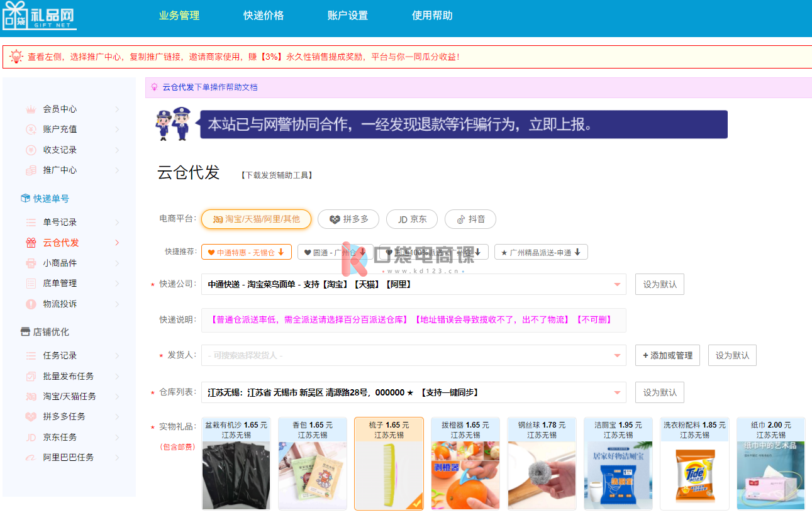Open the 发货人 searchable dropdown
Image resolution: width=812 pixels, height=520 pixels.
[x=414, y=355]
